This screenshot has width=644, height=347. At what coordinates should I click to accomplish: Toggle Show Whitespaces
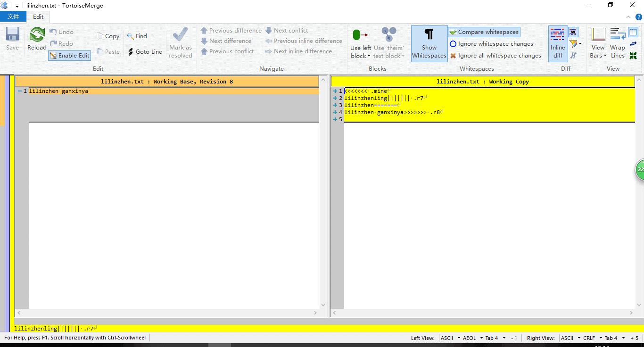pyautogui.click(x=429, y=43)
